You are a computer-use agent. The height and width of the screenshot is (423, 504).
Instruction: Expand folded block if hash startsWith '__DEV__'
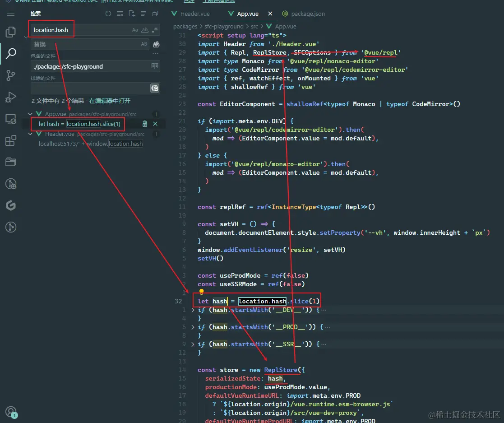tap(193, 310)
